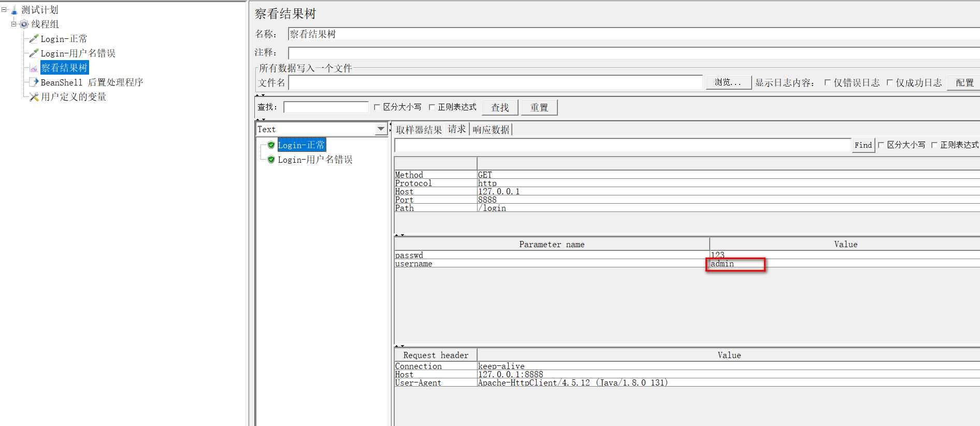Click the /login Path value
This screenshot has width=980, height=426.
pos(492,208)
